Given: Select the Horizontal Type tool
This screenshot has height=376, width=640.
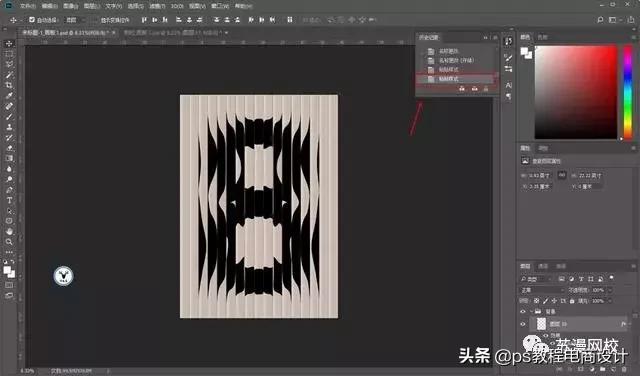Looking at the screenshot, I should coord(9,200).
